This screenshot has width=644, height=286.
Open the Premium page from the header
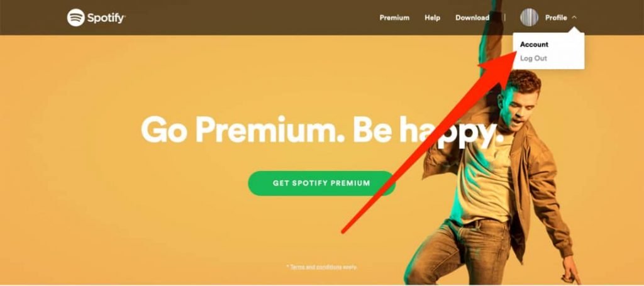pos(394,18)
